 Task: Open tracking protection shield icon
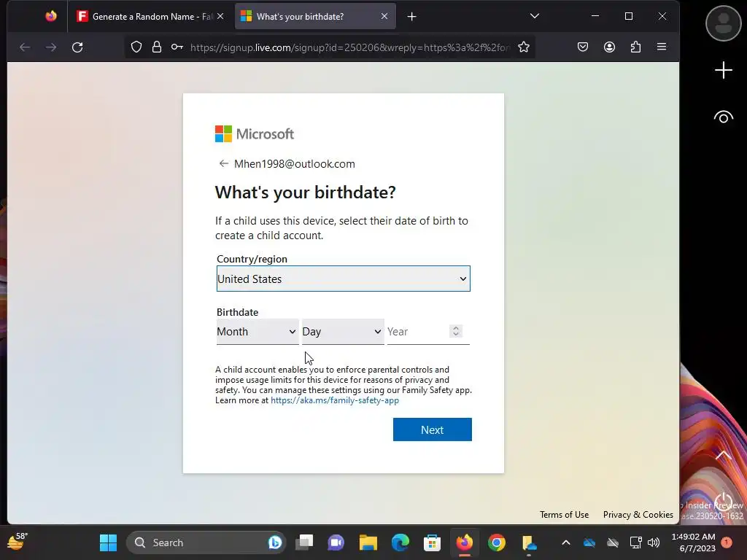click(136, 47)
